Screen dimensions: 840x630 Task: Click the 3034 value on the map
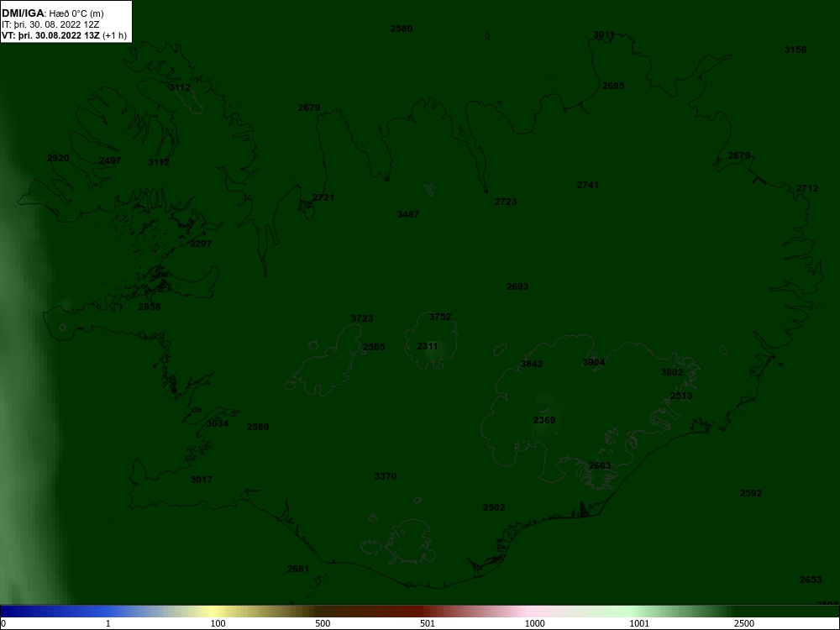218,423
